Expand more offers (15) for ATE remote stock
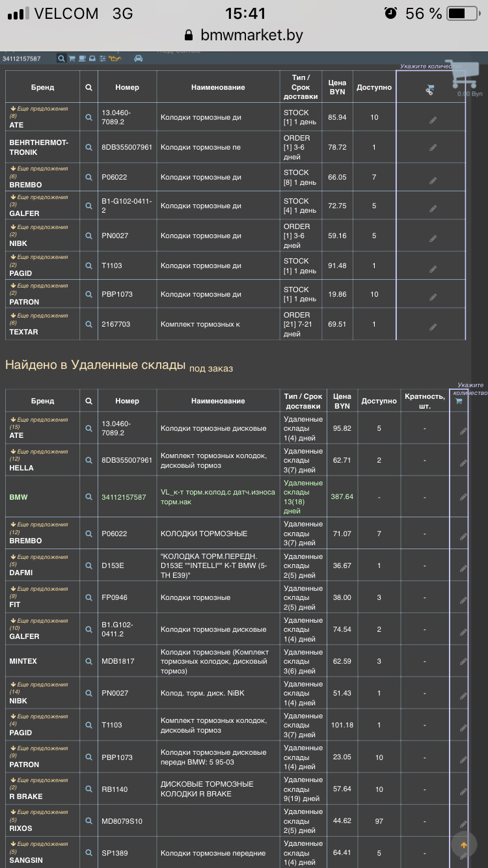This screenshot has height=868, width=488. [38, 423]
